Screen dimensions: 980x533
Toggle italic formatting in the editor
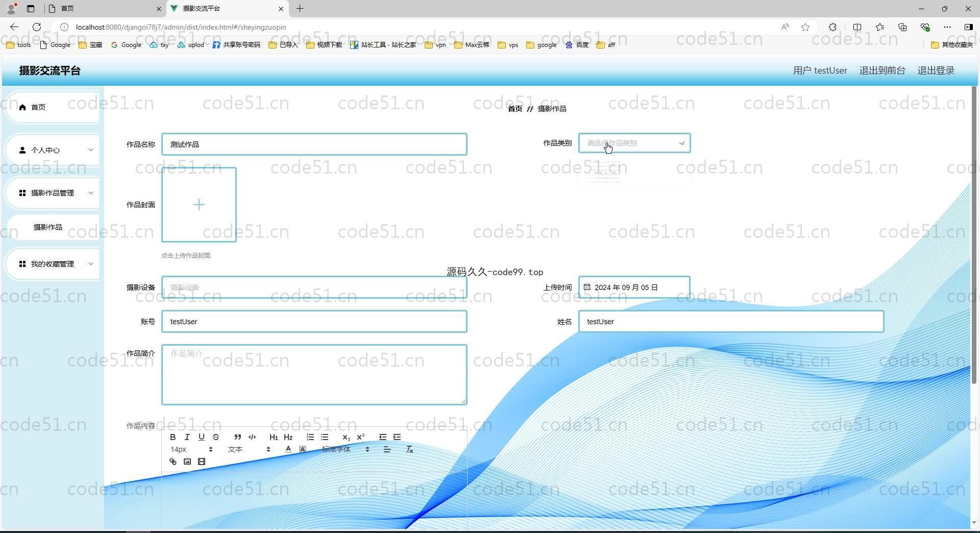click(187, 437)
